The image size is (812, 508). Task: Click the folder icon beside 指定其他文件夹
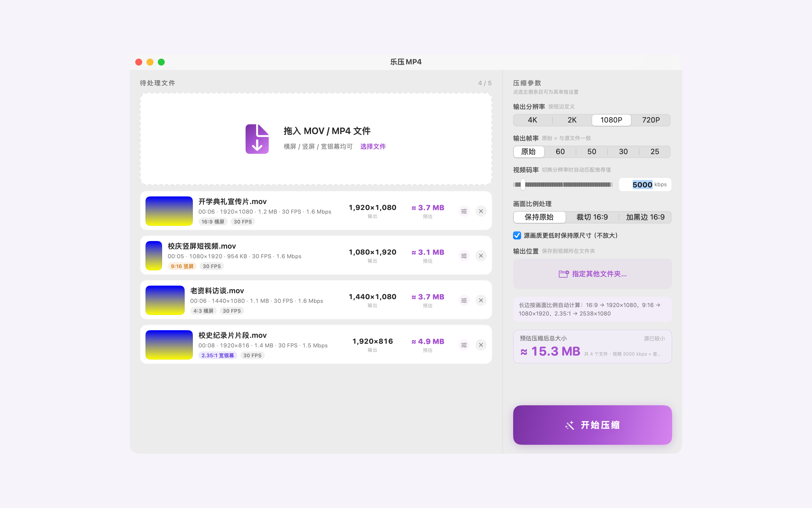click(x=564, y=274)
